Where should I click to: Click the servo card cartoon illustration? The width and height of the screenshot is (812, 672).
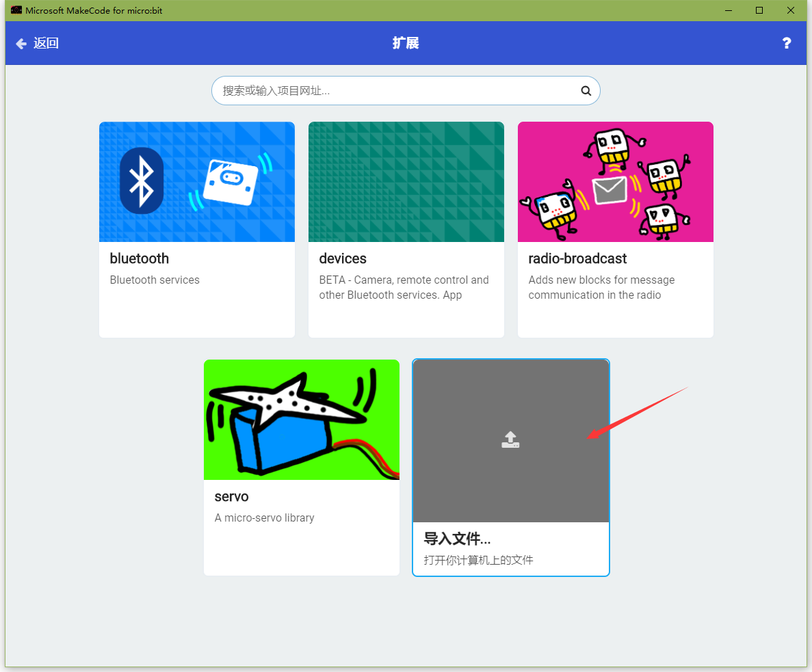coord(301,419)
